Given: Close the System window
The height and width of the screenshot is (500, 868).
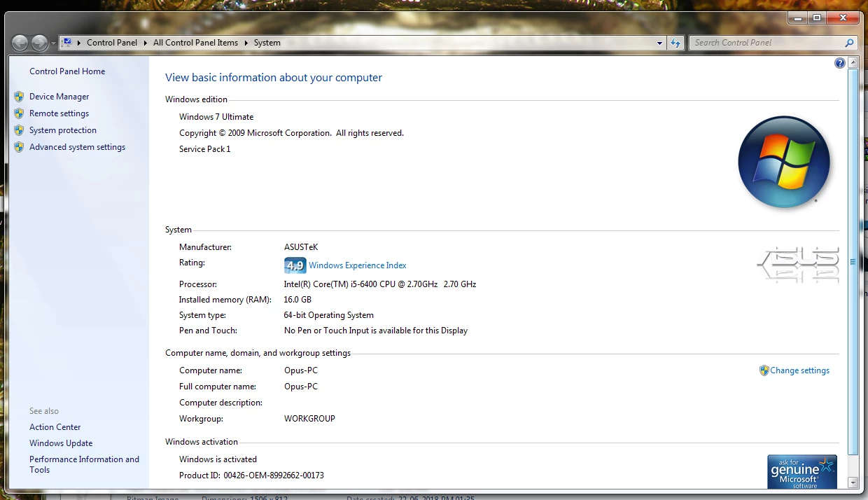Looking at the screenshot, I should [843, 18].
